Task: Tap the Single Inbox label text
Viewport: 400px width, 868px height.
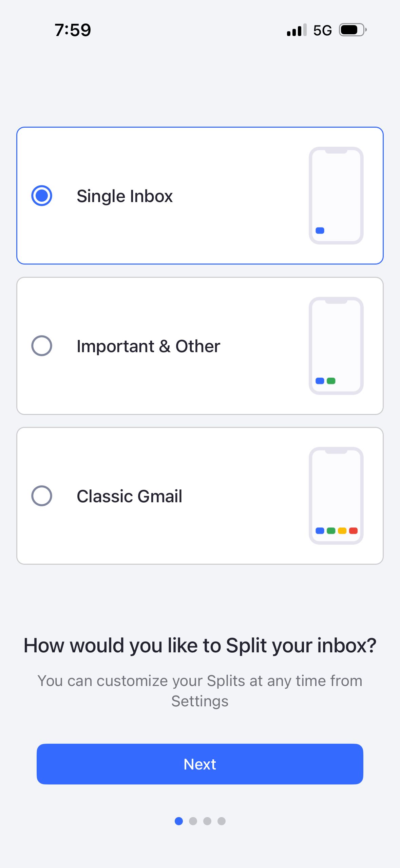Action: (125, 196)
